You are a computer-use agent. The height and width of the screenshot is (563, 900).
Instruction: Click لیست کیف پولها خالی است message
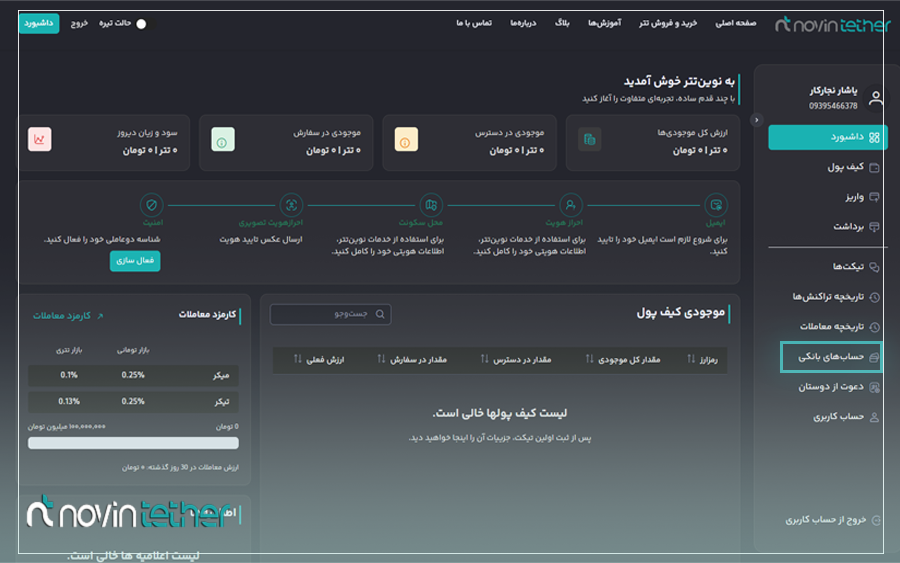click(x=500, y=413)
